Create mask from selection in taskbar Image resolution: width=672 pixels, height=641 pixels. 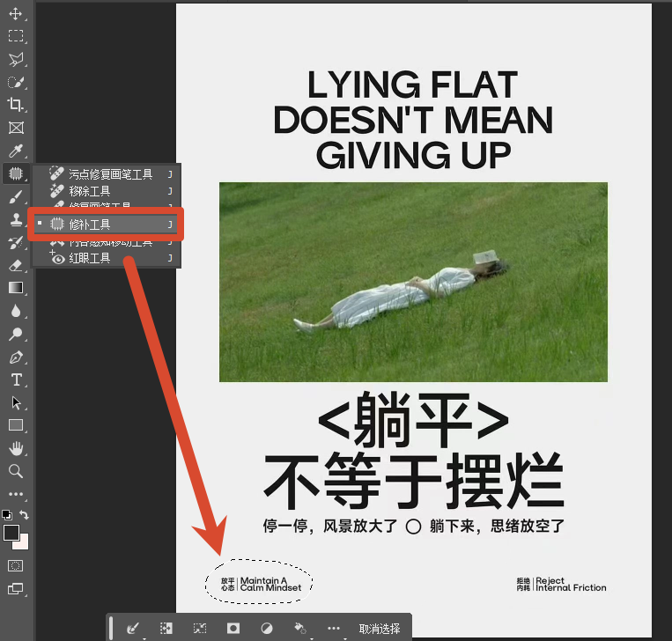(233, 629)
